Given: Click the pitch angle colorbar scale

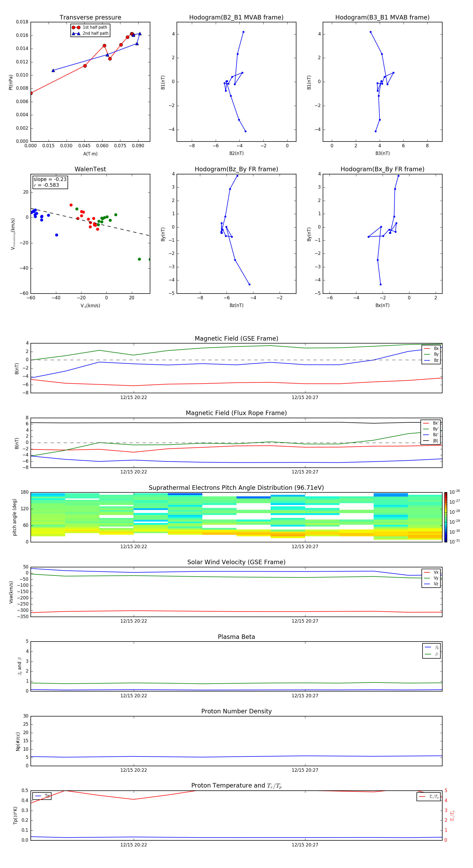Looking at the screenshot, I should pos(446,517).
